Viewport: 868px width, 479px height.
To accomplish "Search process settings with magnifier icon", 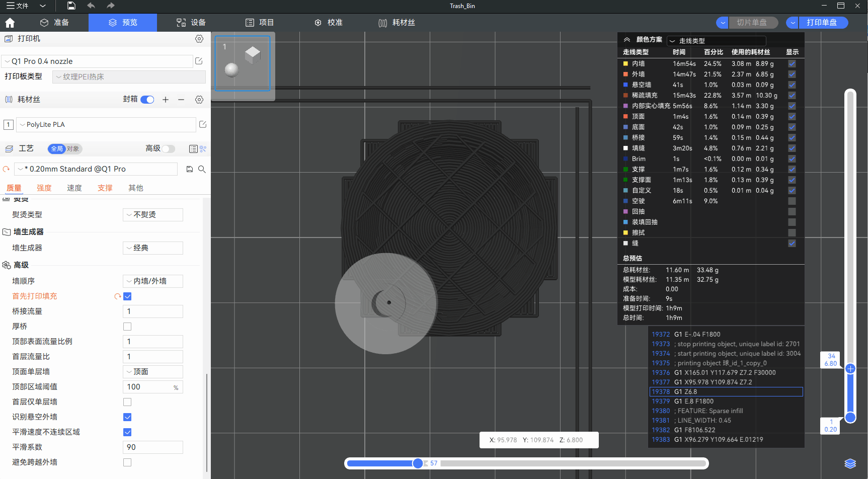I will pos(202,169).
